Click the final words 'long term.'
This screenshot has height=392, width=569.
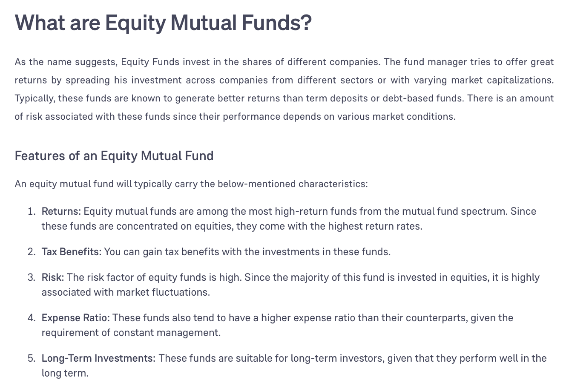pos(65,373)
